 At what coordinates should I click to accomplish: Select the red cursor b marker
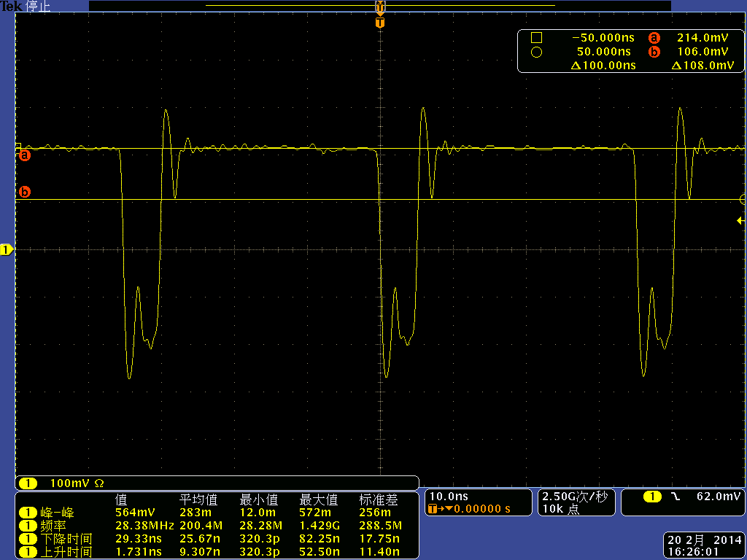click(24, 192)
